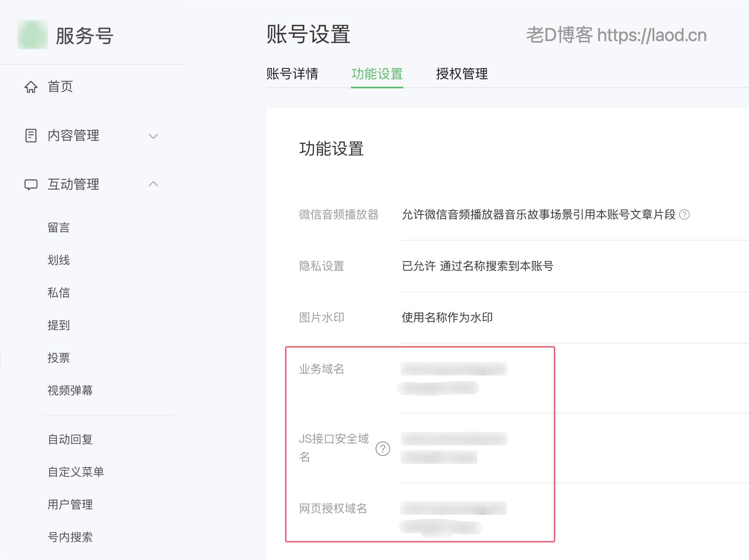Click the text 允许微信音频播放器音乐故事场景引用本账号文章片段

(x=539, y=214)
